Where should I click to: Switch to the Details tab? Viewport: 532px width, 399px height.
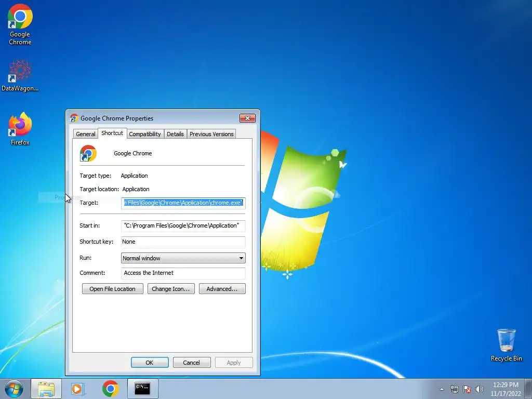[175, 134]
